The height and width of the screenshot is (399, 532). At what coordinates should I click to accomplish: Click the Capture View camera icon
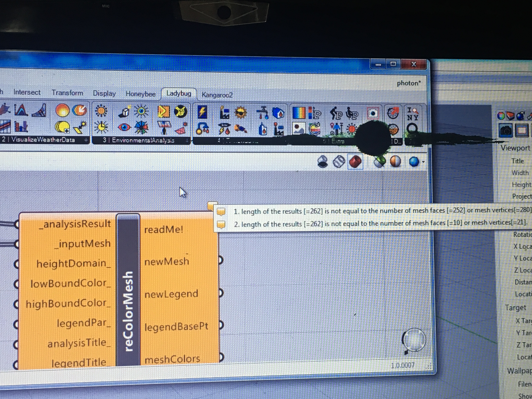pyautogui.click(x=373, y=113)
